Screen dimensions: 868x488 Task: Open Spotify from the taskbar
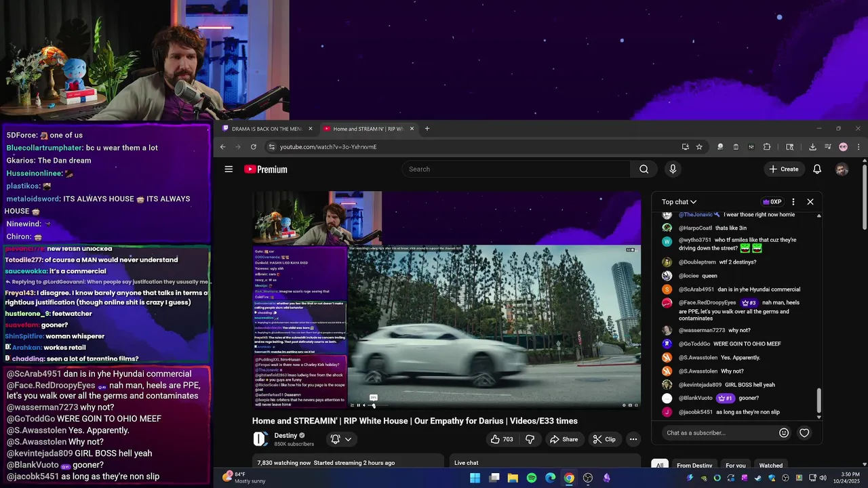(x=532, y=478)
